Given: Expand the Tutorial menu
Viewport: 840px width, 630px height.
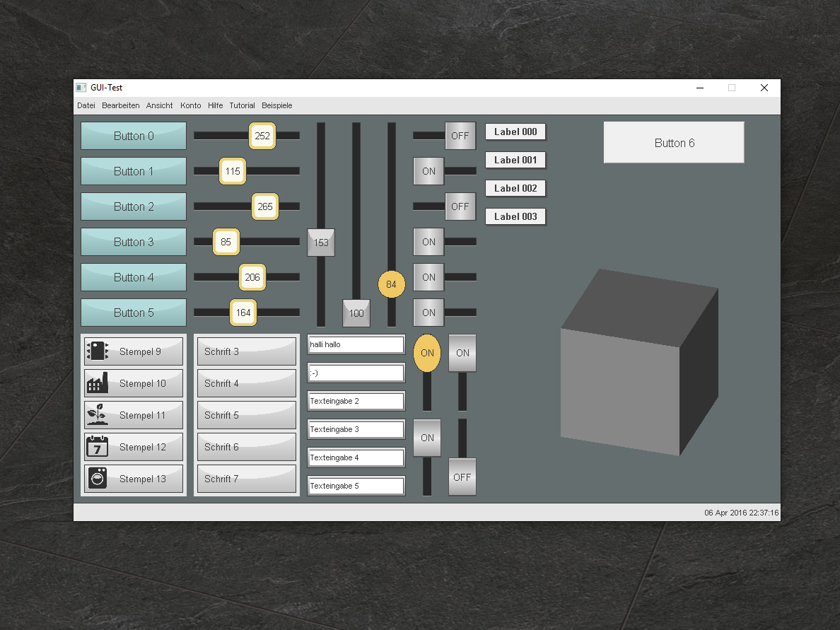Looking at the screenshot, I should (x=242, y=105).
